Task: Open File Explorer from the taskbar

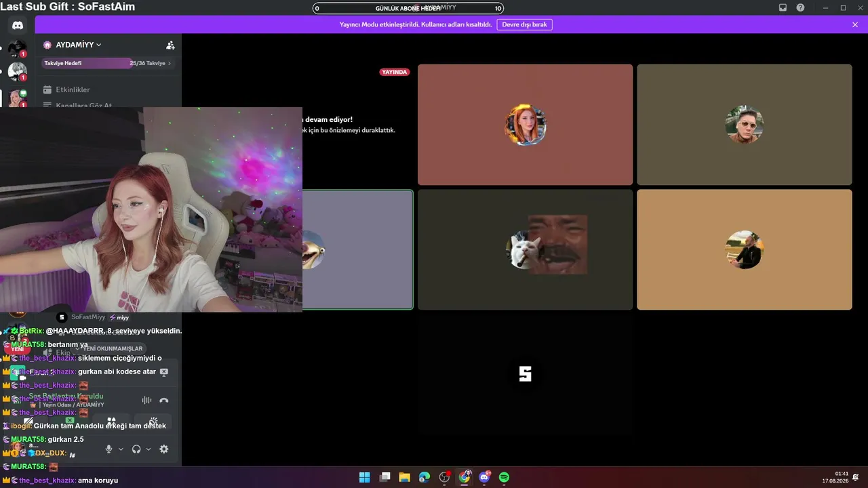Action: click(x=404, y=477)
